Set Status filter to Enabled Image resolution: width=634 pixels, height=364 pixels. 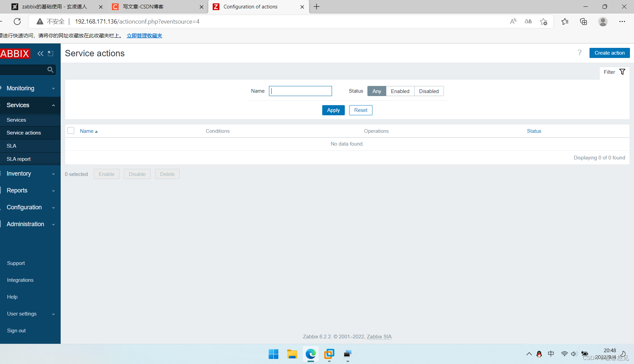400,91
